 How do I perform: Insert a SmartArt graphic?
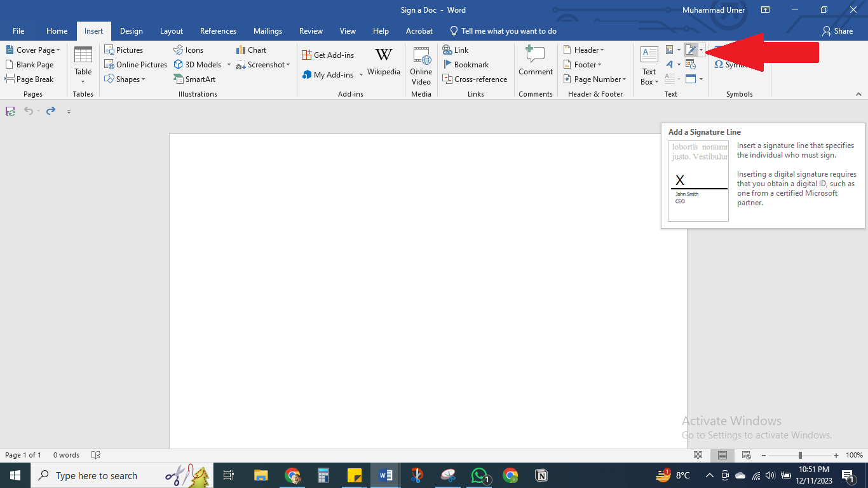pos(194,79)
